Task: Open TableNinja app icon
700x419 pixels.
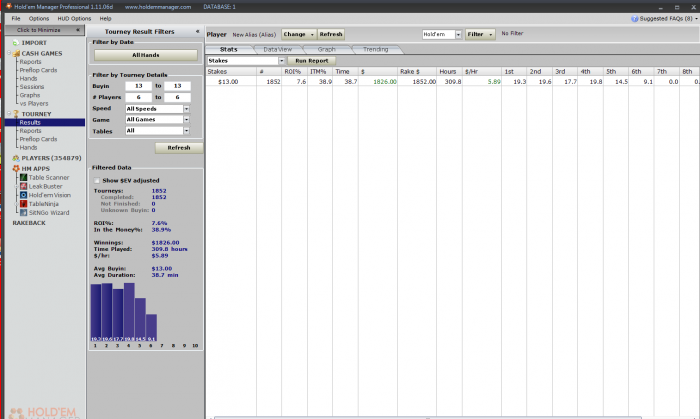Action: coord(24,204)
